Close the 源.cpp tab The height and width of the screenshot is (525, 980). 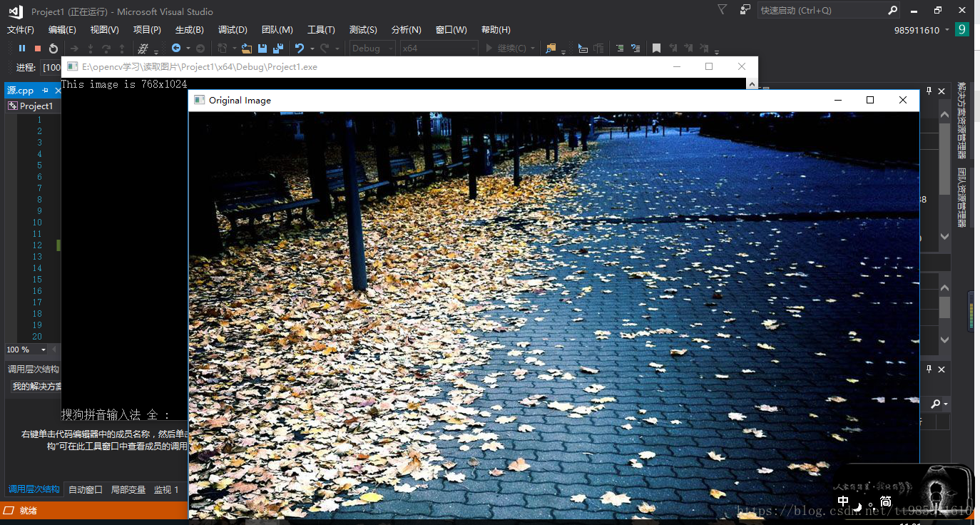click(58, 91)
